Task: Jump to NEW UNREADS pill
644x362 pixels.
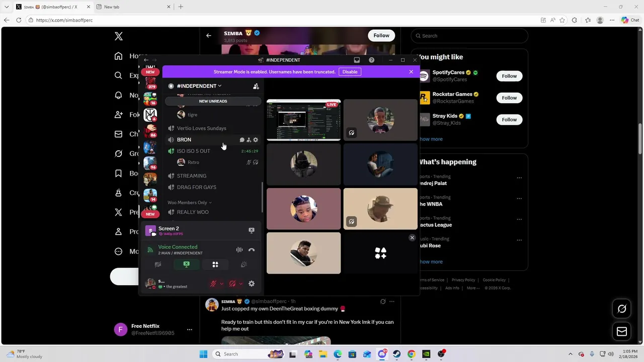Action: tap(213, 101)
